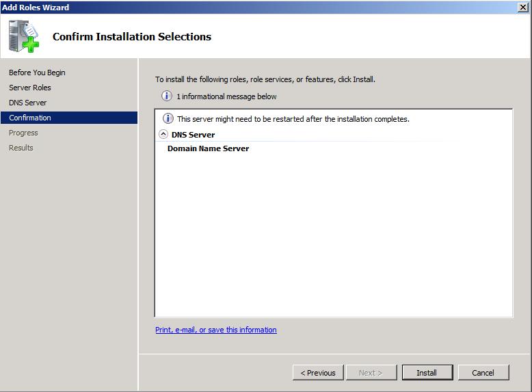Click the info icon next to restart warning

click(168, 118)
